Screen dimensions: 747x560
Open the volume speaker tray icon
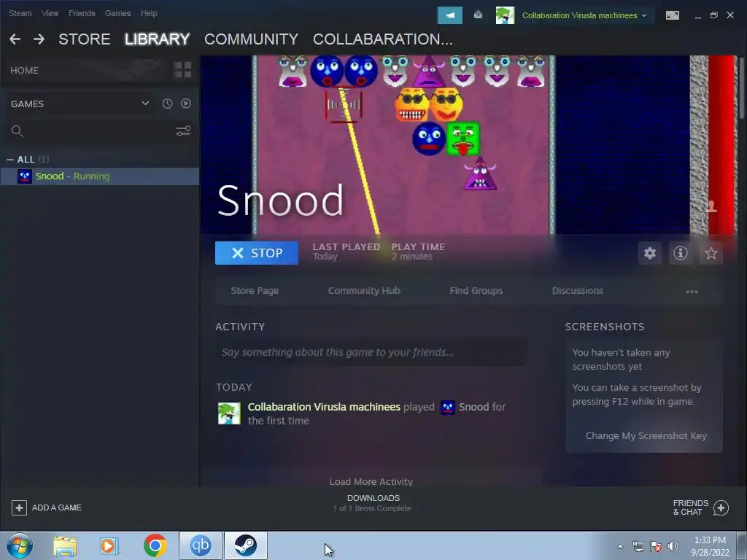point(673,546)
